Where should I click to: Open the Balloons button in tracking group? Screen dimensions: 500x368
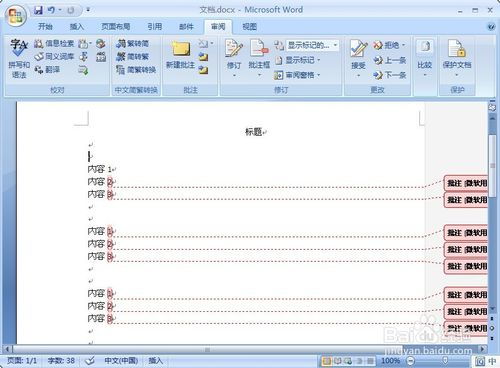(259, 57)
